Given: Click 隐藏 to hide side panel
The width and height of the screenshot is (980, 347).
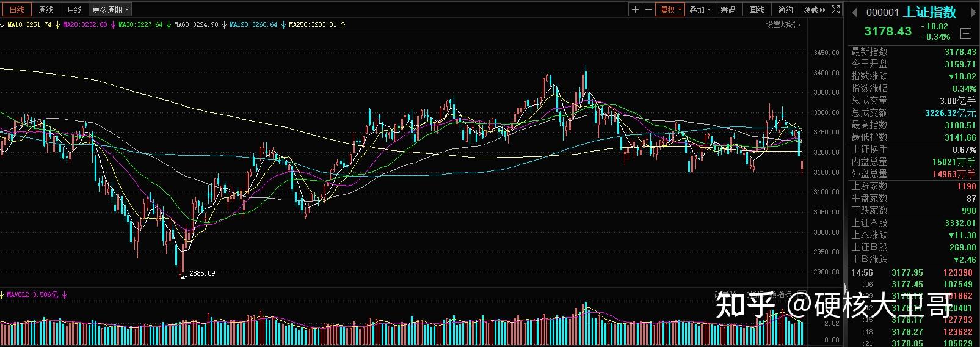Looking at the screenshot, I should pos(813,10).
